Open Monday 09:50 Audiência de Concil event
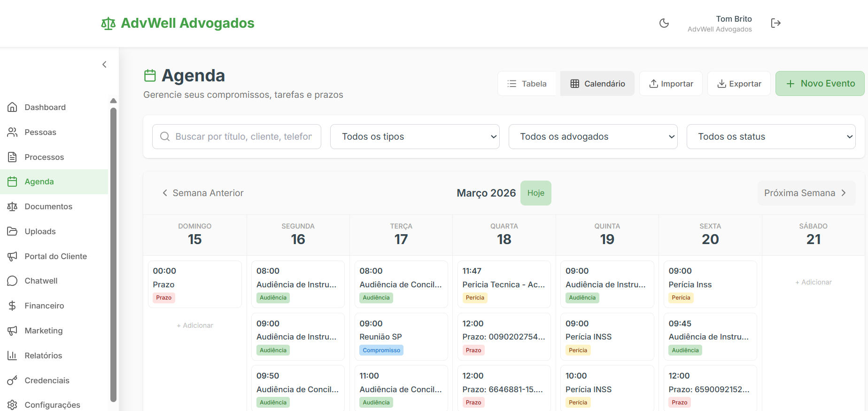868x411 pixels. click(x=298, y=388)
